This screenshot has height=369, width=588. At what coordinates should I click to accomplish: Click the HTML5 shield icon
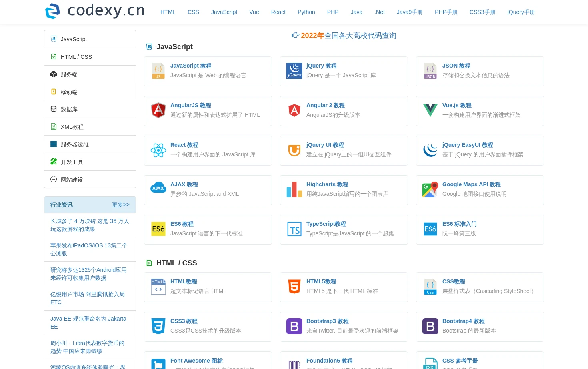(x=294, y=287)
